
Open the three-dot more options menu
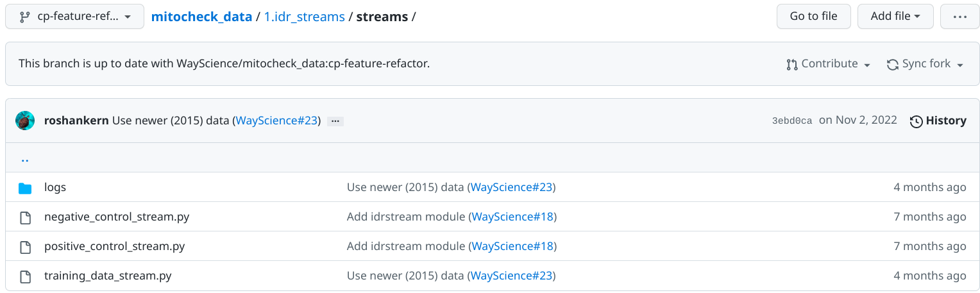pos(959,17)
